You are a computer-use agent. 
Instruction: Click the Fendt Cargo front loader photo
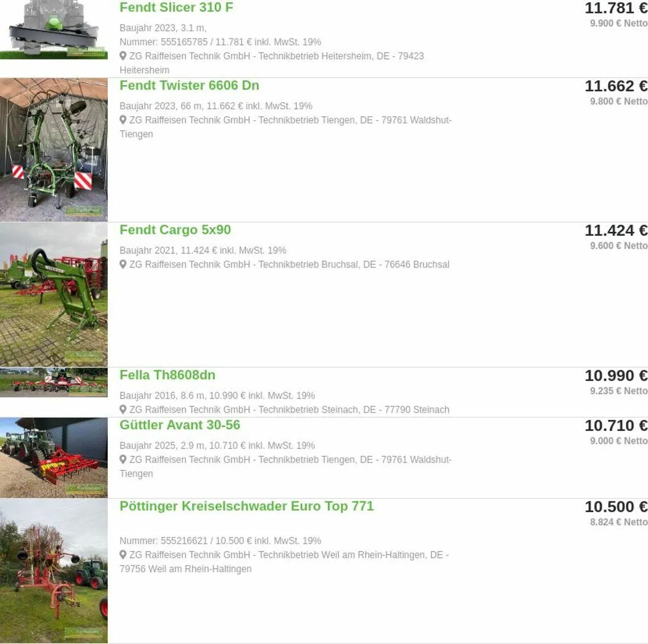tap(54, 295)
